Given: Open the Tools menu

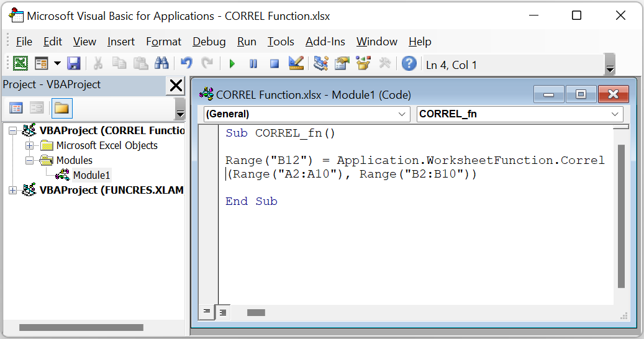Looking at the screenshot, I should coord(281,42).
